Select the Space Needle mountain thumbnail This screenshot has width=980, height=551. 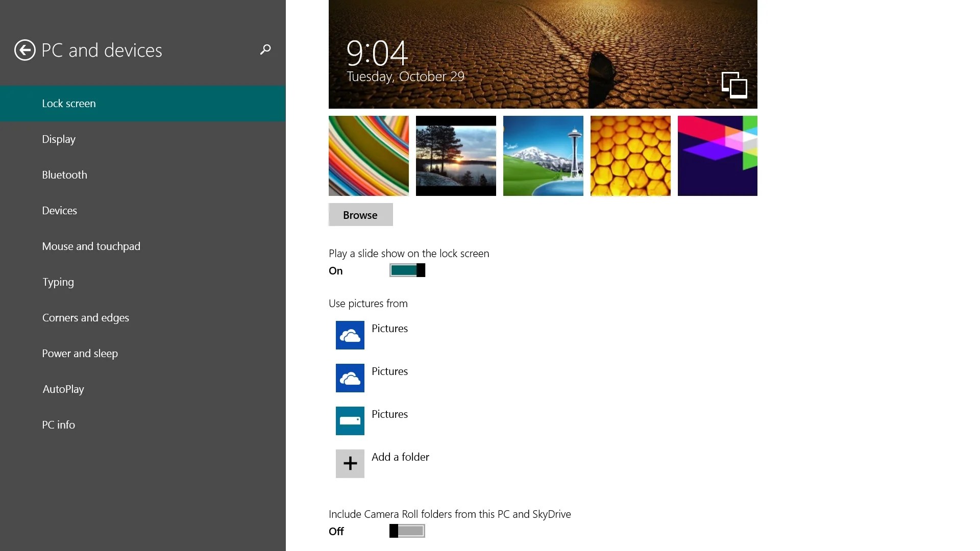pyautogui.click(x=543, y=156)
